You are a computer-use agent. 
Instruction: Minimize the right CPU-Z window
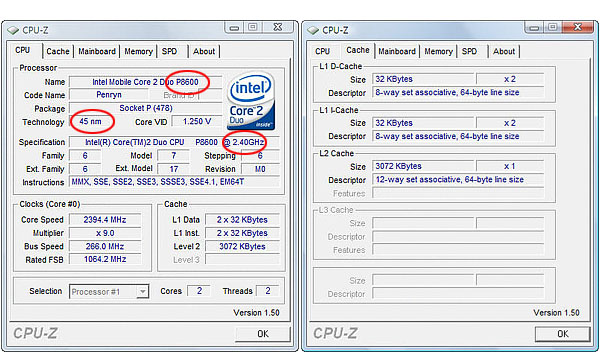535,28
